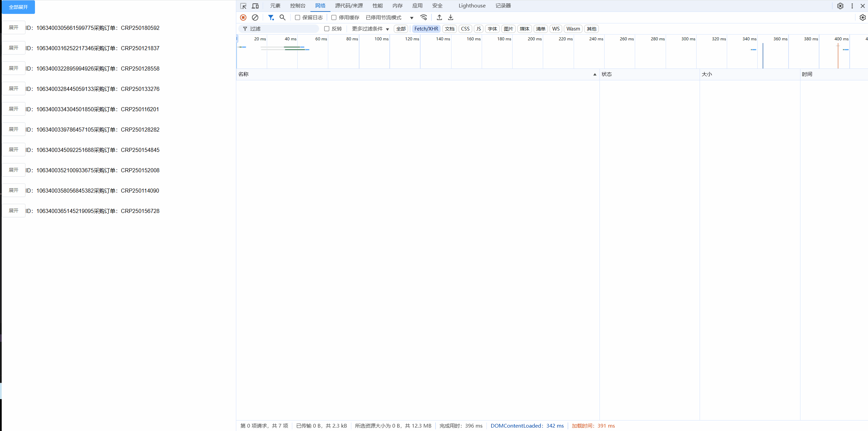This screenshot has height=431, width=868.
Task: Select the inspect element picker icon
Action: click(243, 6)
